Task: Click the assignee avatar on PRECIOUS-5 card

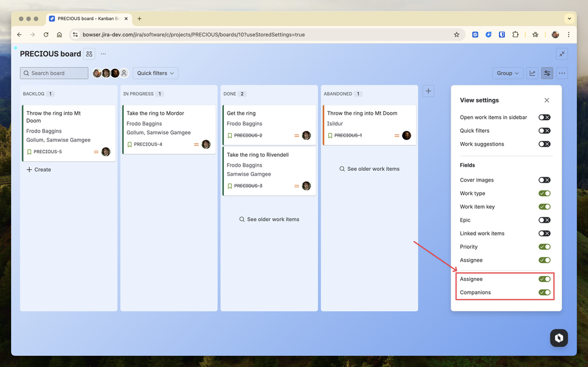Action: pos(105,152)
